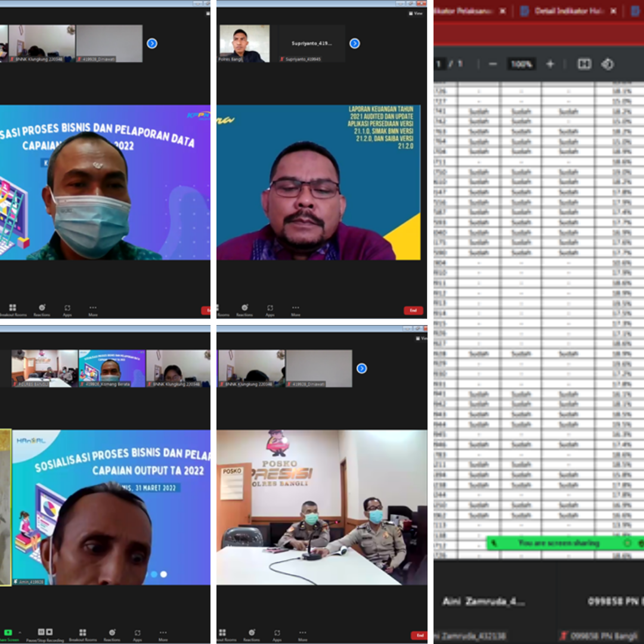Zoom out the PDF with minus icon

[x=493, y=64]
